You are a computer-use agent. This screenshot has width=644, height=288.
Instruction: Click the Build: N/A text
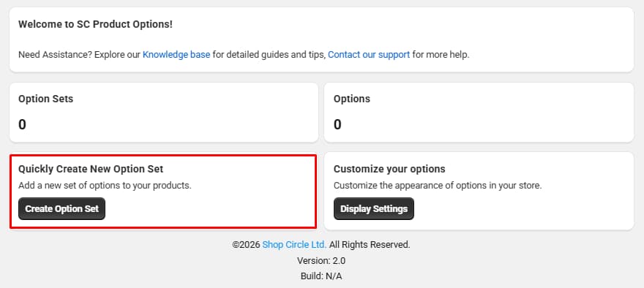click(x=321, y=276)
